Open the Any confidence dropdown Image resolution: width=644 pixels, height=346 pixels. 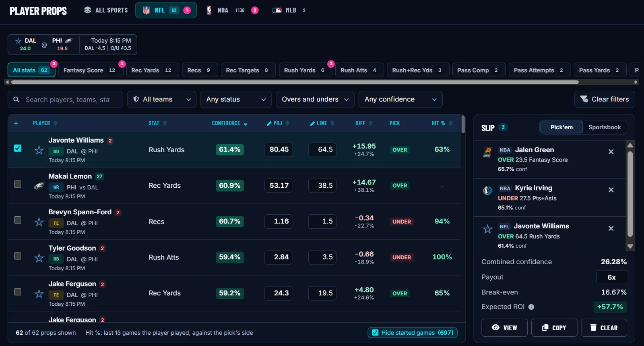click(400, 99)
